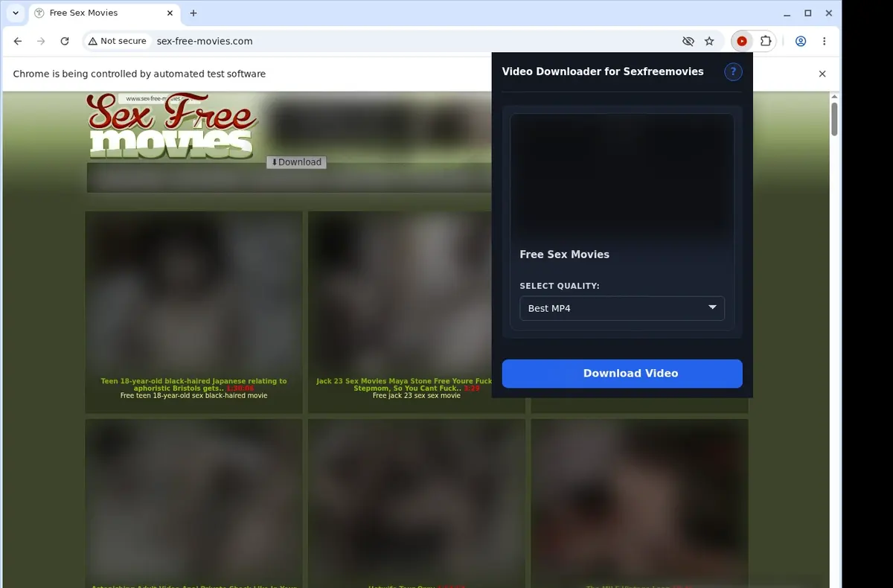
Task: Click the page vertical scrollbar thumb
Action: (x=834, y=119)
